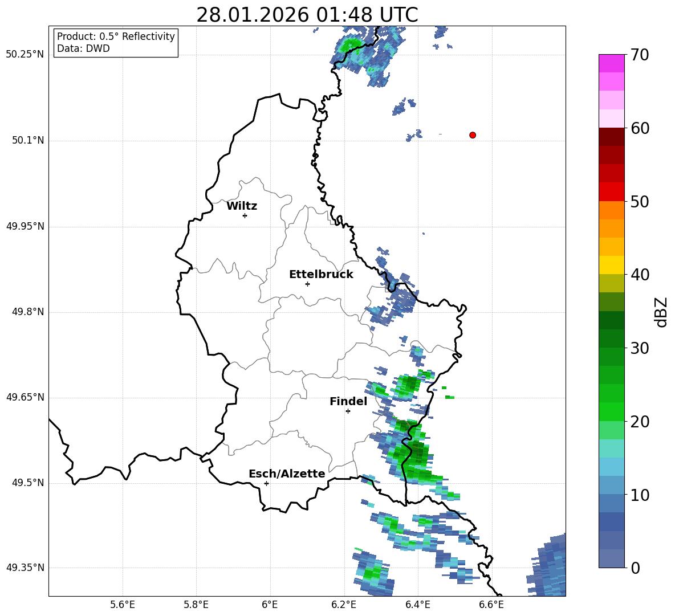Click the 5.8°E longitude label

point(196,605)
